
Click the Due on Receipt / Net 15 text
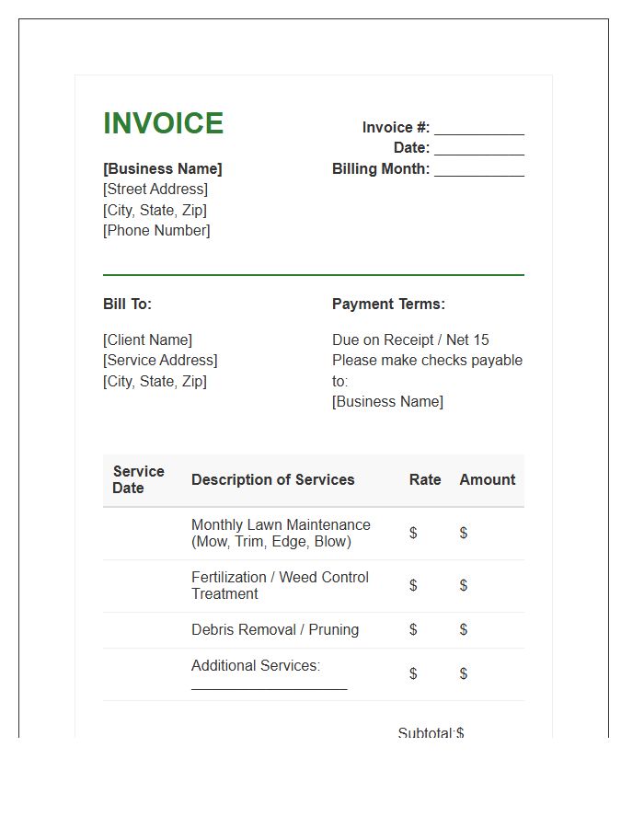point(410,339)
